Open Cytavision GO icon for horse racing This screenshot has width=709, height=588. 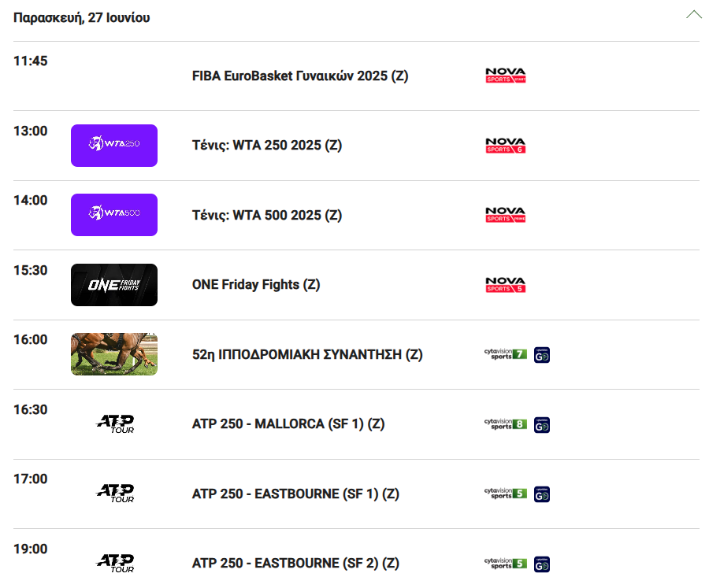point(542,355)
